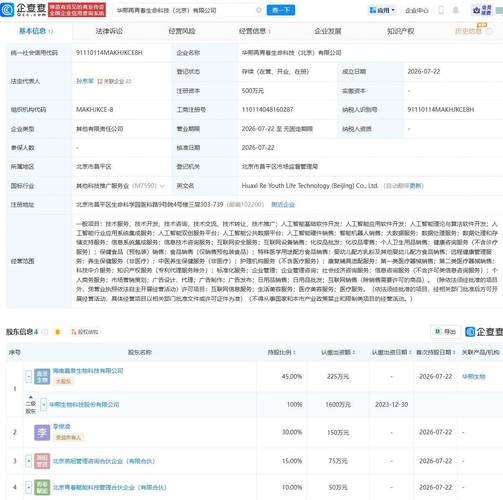Switch to the 企业发展 tab
Image resolution: width=503 pixels, height=500 pixels.
pyautogui.click(x=328, y=31)
